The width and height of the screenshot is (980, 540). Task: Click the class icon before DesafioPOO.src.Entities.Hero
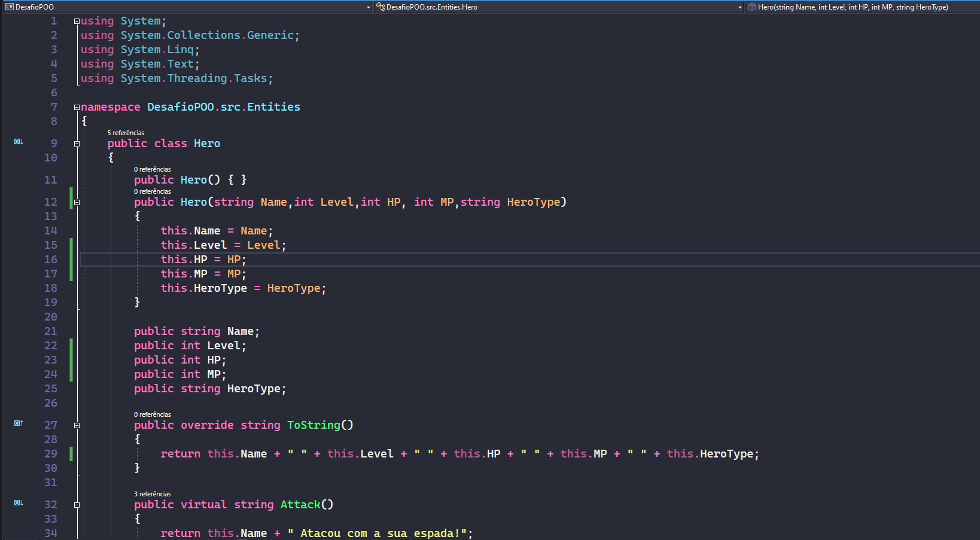click(x=379, y=7)
